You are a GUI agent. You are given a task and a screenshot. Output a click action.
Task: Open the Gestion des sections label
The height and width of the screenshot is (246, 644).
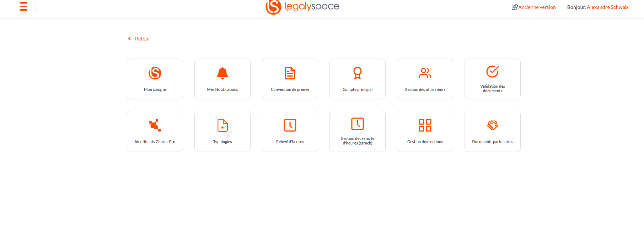(x=425, y=142)
